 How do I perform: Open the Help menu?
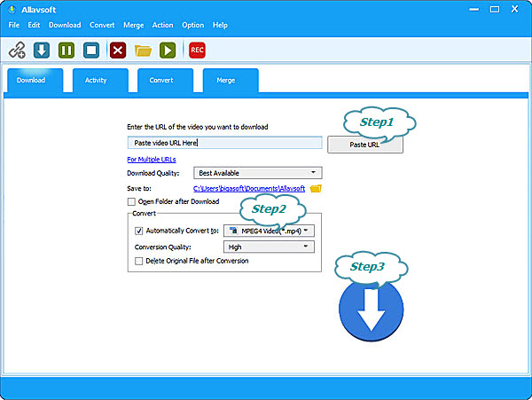coord(220,25)
